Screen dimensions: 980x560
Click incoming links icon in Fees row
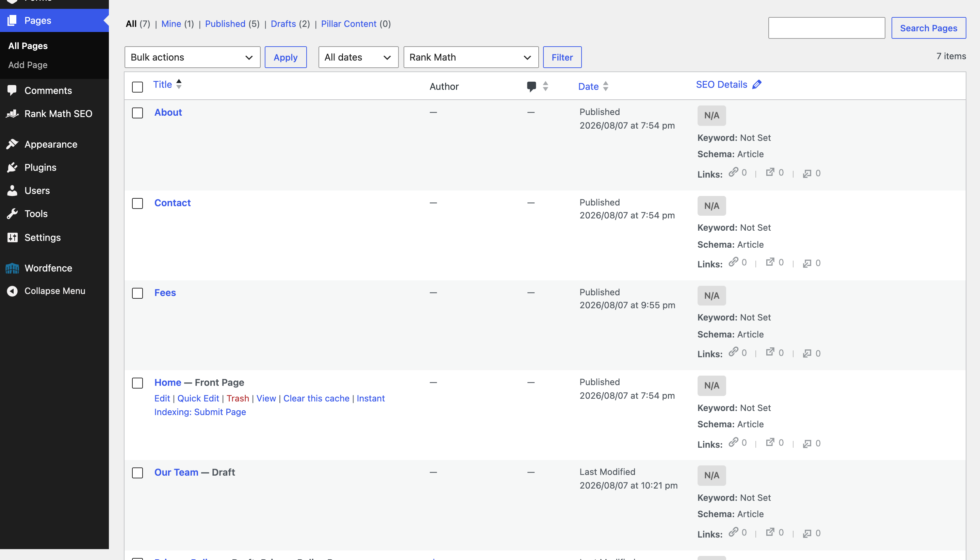807,353
